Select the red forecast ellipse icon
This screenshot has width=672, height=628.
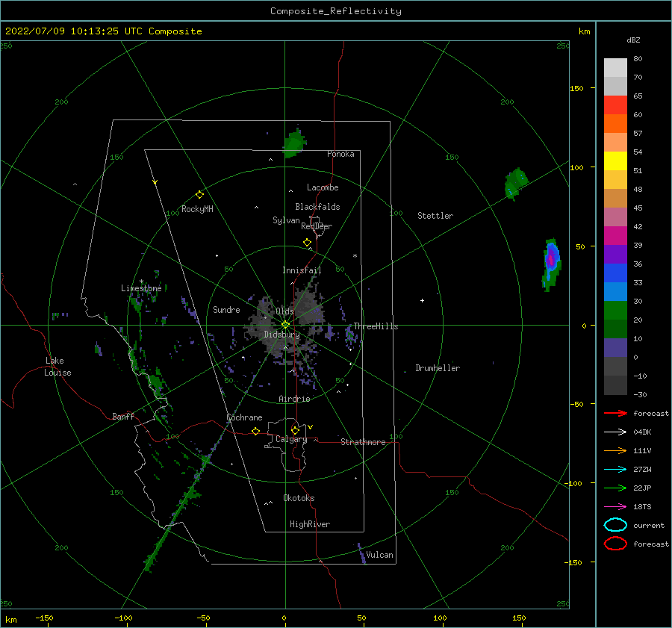tap(615, 544)
